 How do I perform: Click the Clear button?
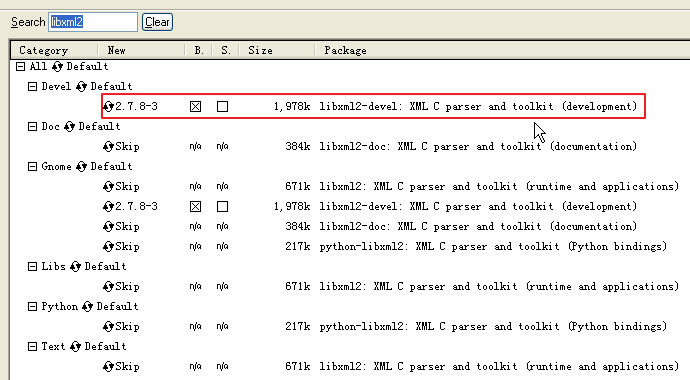(x=157, y=22)
